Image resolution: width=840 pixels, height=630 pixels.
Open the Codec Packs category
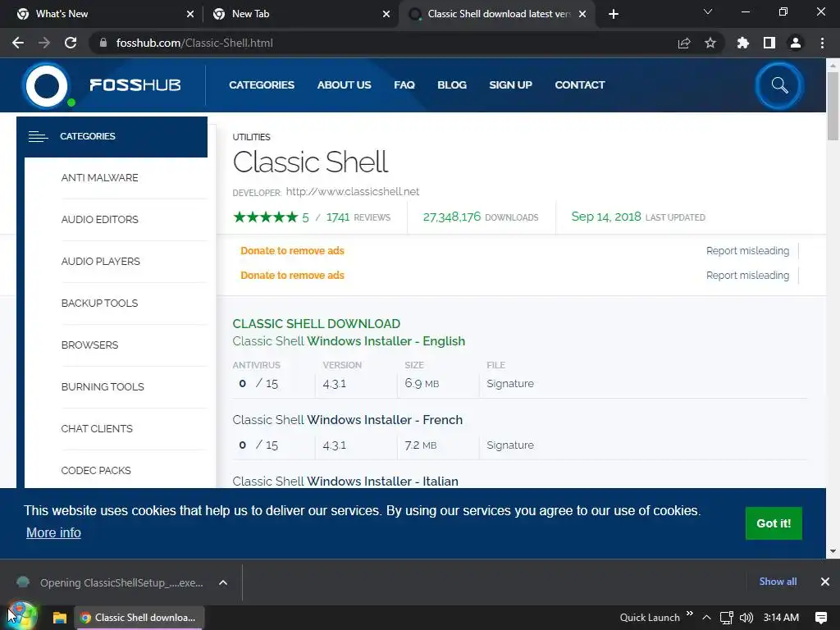coord(96,470)
